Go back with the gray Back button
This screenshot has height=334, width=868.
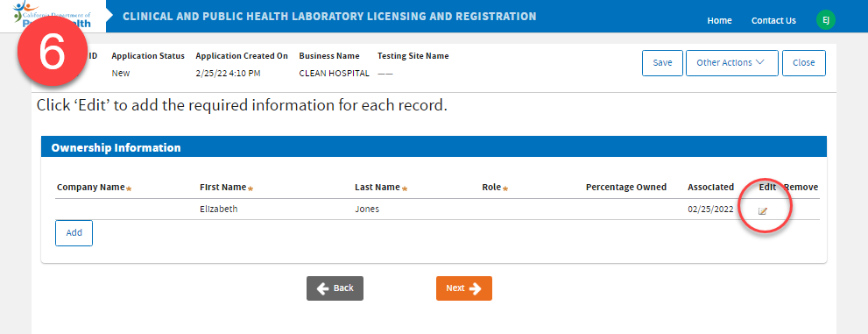pyautogui.click(x=335, y=288)
